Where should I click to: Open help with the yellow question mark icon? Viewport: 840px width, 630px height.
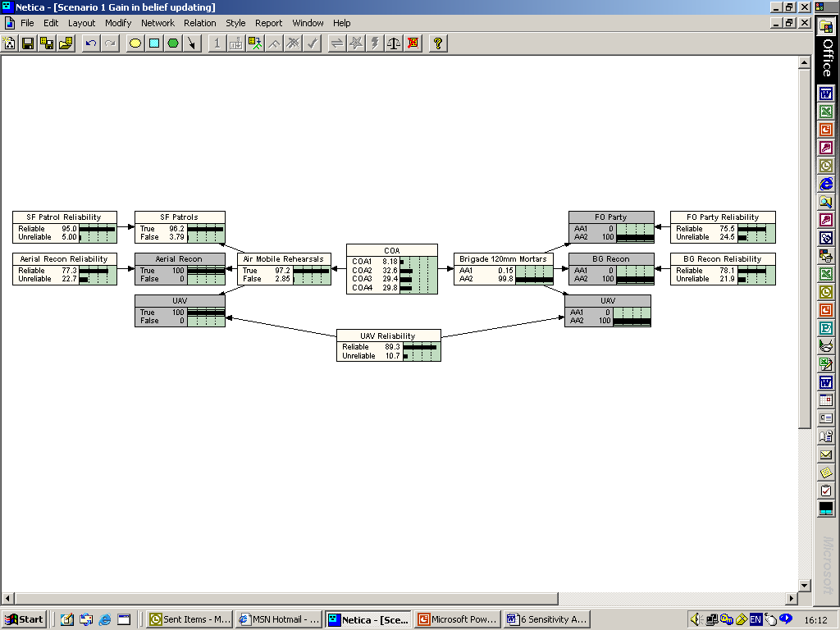coord(438,43)
